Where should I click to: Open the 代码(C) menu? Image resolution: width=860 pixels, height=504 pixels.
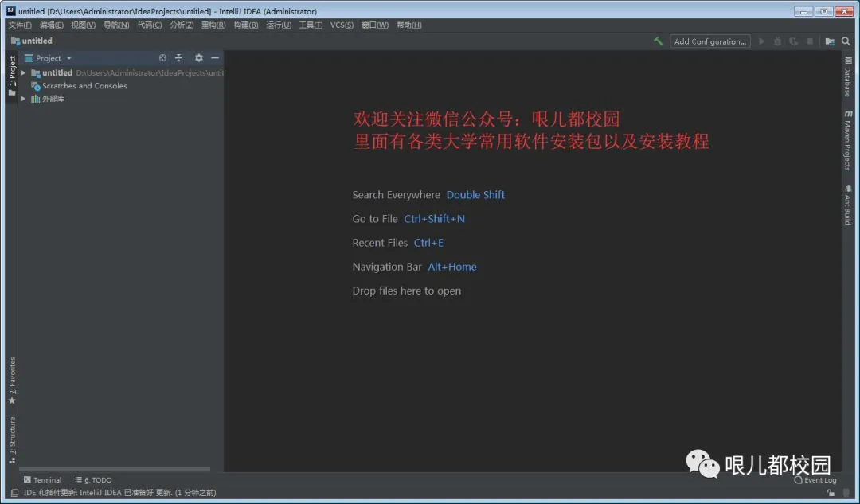point(149,25)
